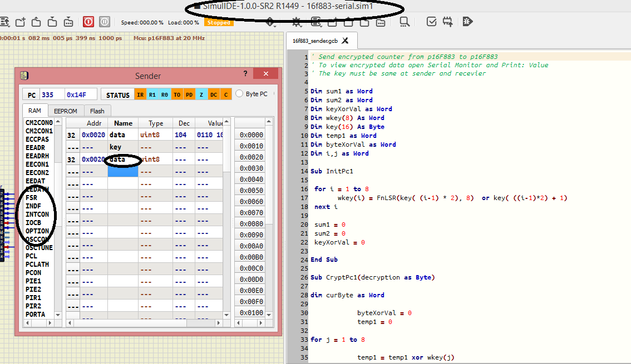Click the red power simulation button
This screenshot has height=364, width=631.
tap(88, 22)
